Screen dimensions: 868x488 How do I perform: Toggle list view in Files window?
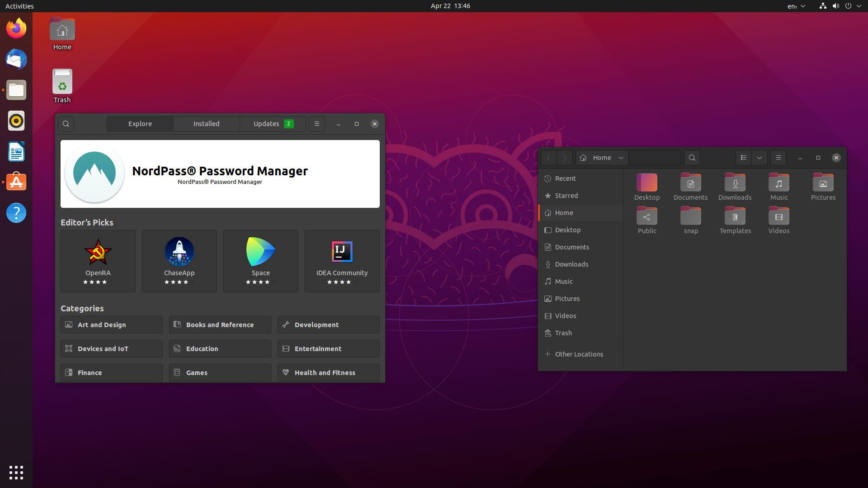pos(744,158)
